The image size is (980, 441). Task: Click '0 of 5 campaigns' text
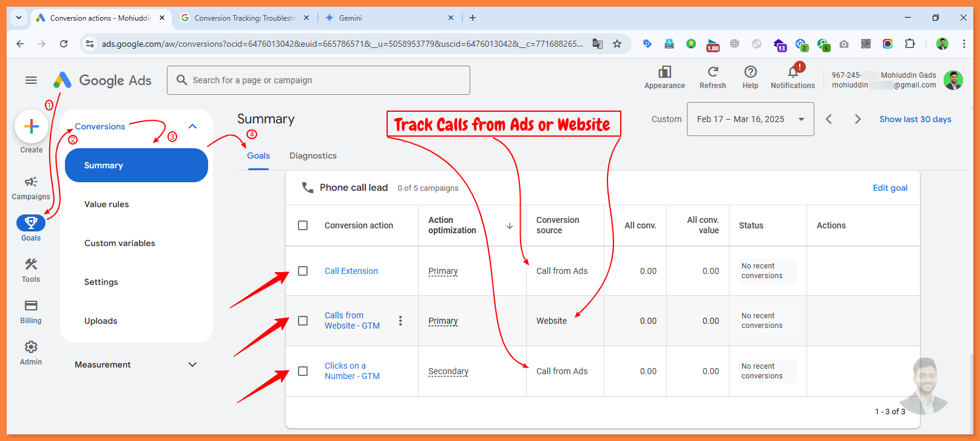click(428, 188)
